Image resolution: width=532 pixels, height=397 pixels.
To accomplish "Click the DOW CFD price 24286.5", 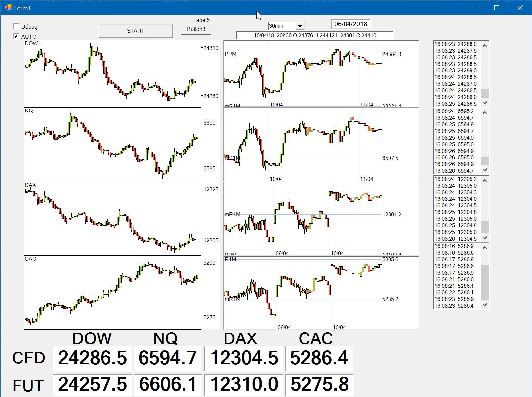I will tap(92, 358).
